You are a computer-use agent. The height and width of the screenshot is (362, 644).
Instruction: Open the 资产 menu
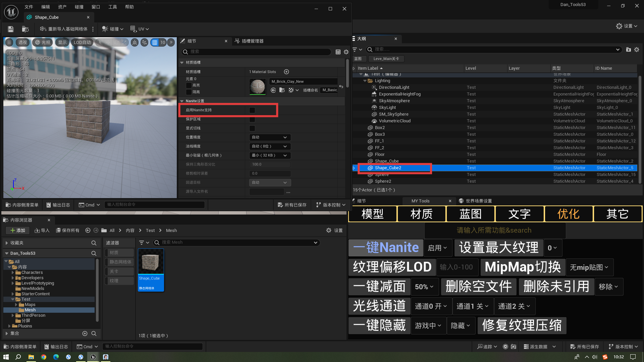click(x=62, y=7)
